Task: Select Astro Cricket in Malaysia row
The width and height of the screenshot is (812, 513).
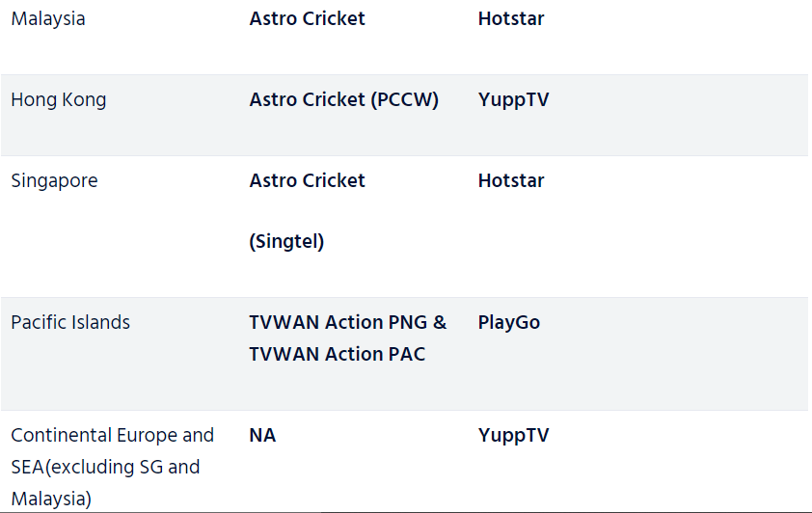Action: point(307,18)
